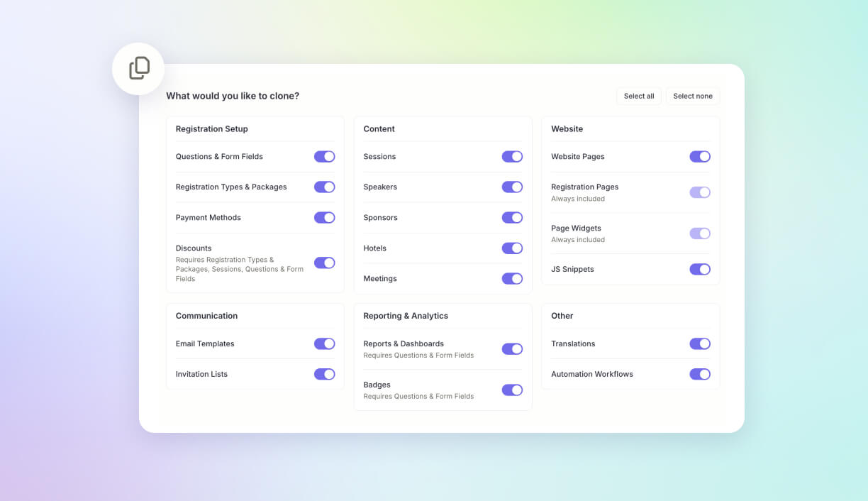Click the Reports & Dashboards label
The image size is (868, 501).
click(404, 344)
